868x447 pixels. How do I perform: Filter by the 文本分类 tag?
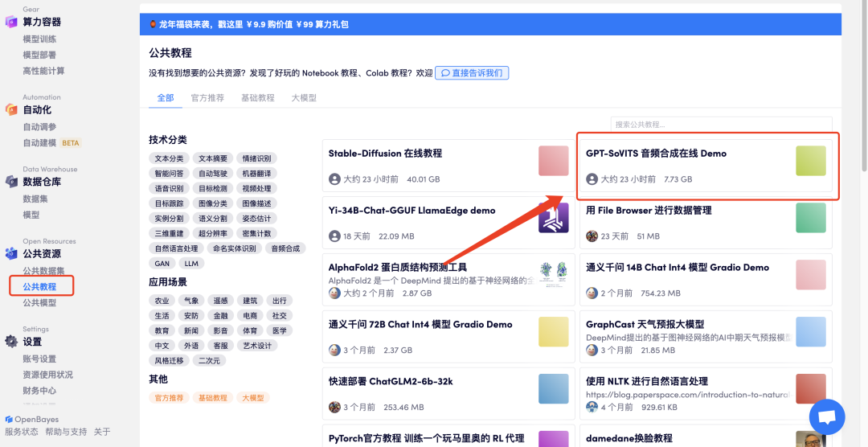(170, 158)
